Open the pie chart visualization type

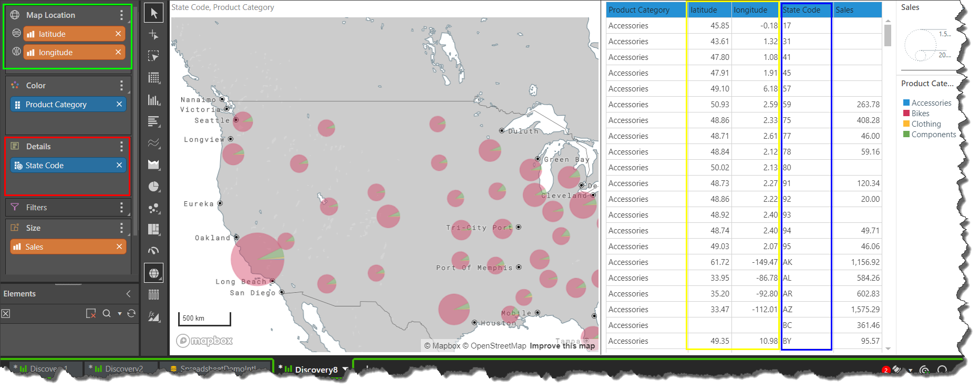(154, 187)
